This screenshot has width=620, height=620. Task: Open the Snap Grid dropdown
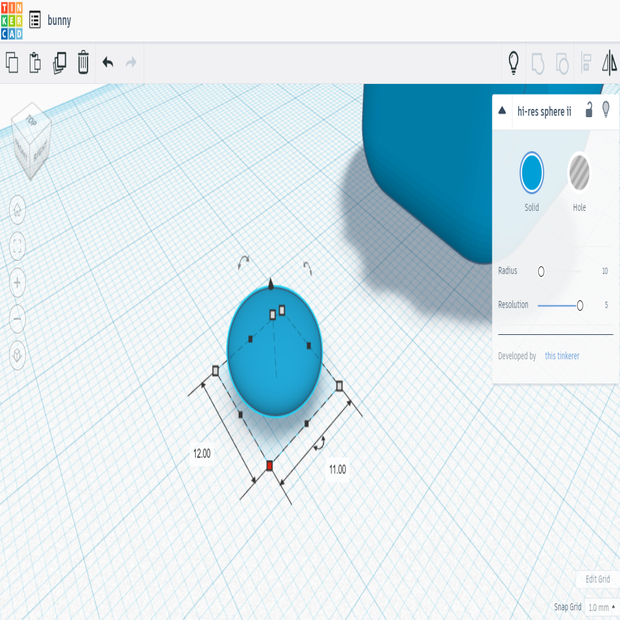point(601,607)
